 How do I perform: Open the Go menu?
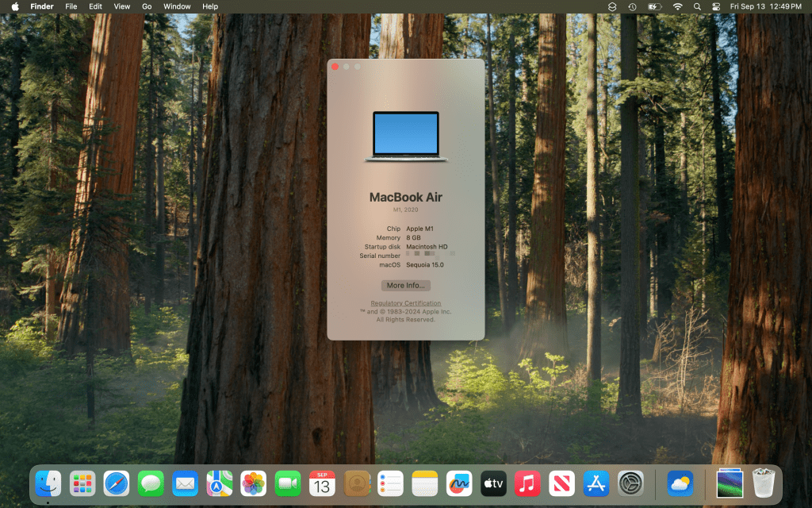tap(147, 6)
